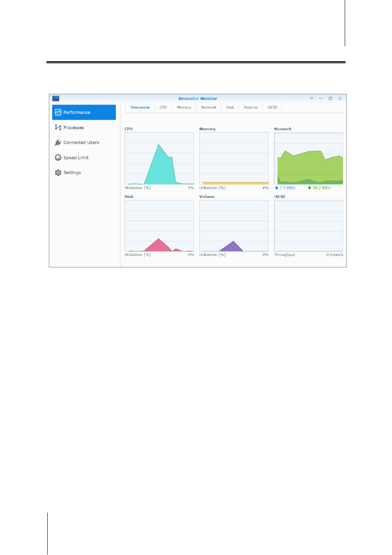Open Connected Users in the sidebar

tap(84, 142)
